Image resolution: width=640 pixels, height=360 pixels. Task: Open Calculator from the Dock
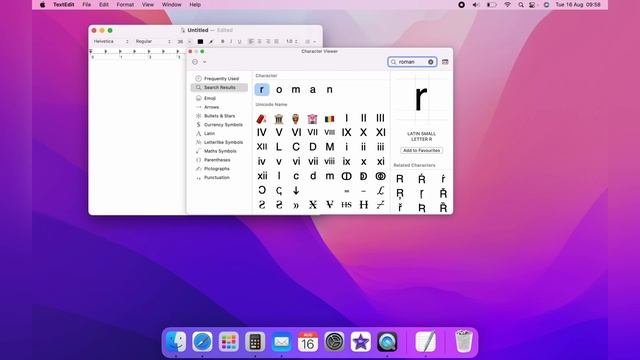coord(255,342)
